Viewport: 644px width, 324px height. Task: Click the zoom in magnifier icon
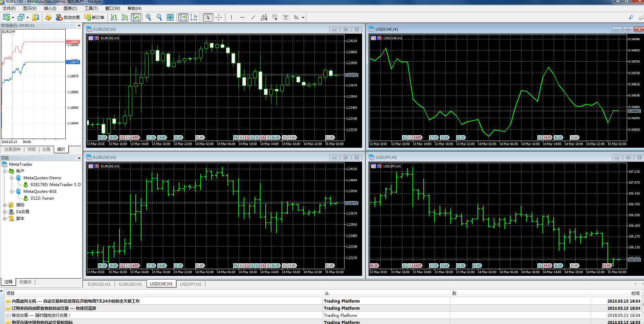(x=149, y=17)
